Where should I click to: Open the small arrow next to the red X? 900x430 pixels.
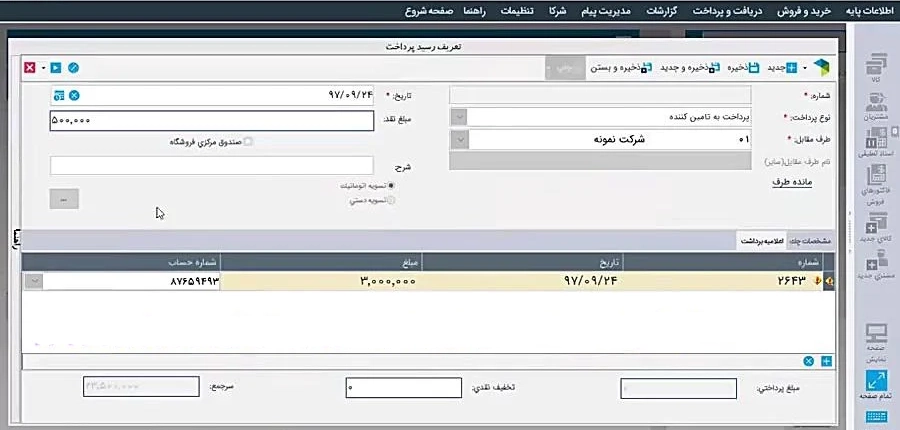coord(43,68)
